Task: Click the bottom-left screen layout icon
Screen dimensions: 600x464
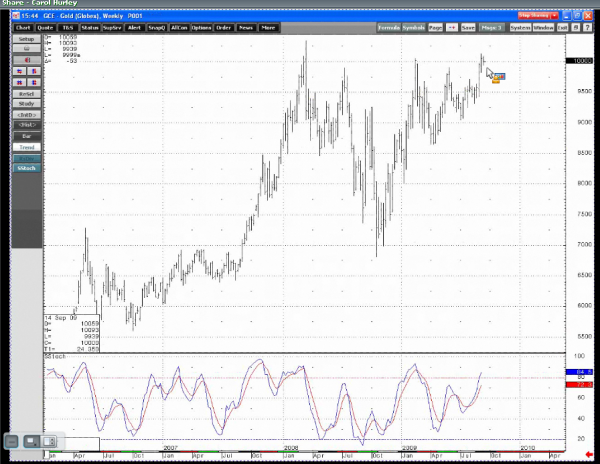Action: pos(31,441)
